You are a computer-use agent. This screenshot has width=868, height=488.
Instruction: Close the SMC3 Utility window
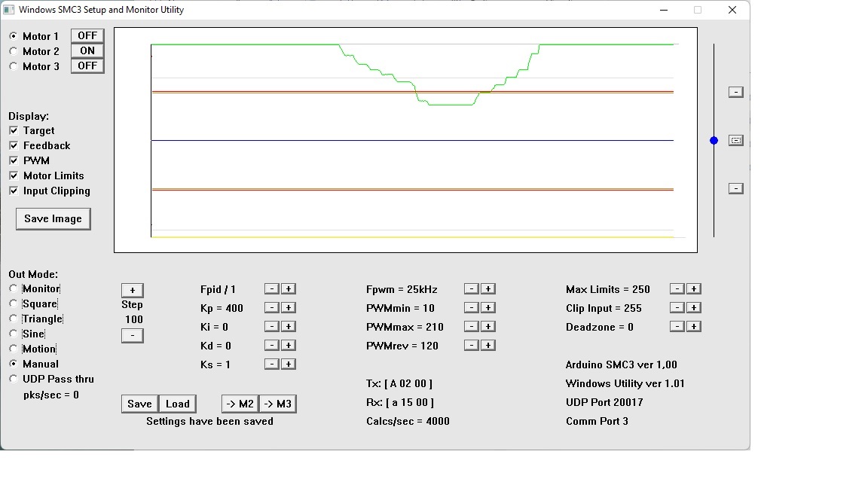(x=732, y=10)
